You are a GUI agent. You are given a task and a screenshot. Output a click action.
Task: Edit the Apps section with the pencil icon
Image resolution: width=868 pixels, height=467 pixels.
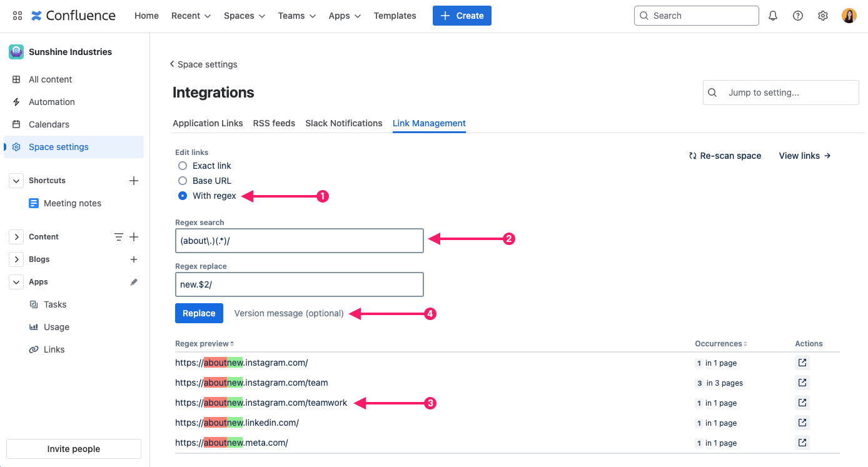click(x=133, y=282)
